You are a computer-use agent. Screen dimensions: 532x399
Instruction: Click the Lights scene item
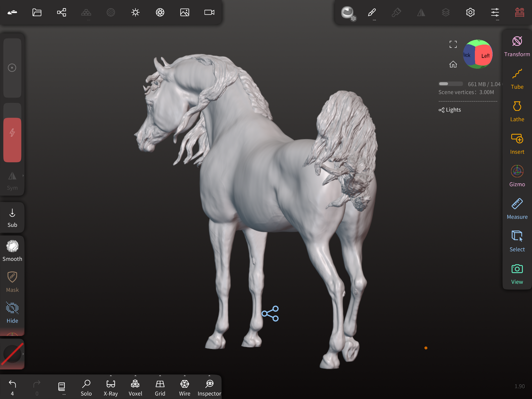(x=453, y=110)
